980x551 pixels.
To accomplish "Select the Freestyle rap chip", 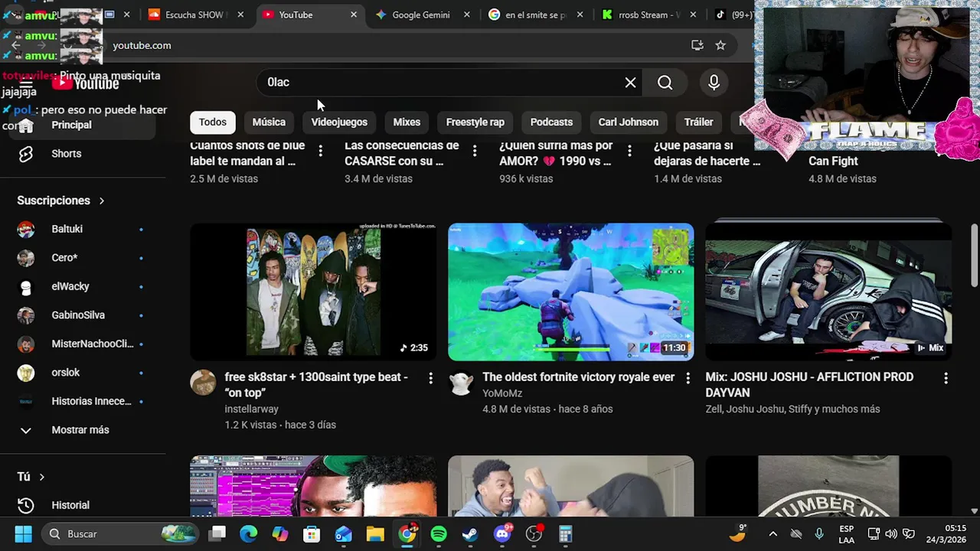I will point(475,122).
